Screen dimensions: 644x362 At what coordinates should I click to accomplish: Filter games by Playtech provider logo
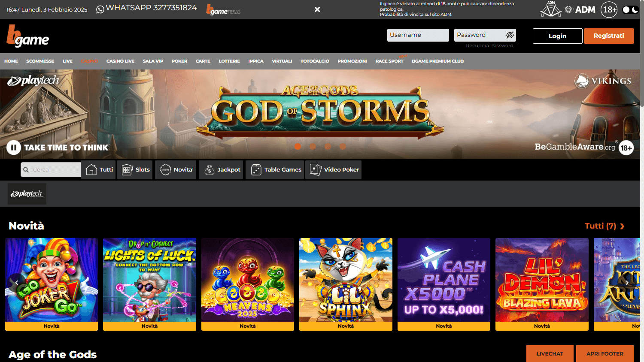(x=27, y=194)
